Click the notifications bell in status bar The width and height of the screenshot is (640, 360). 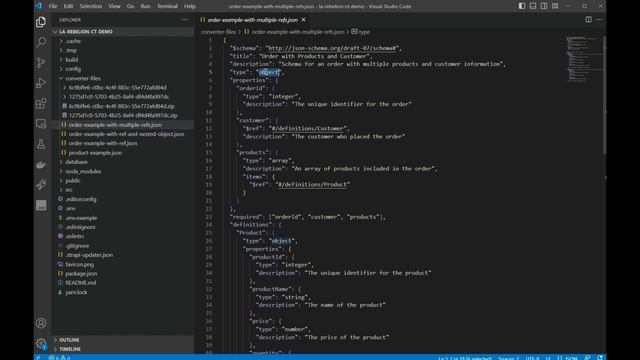click(x=600, y=358)
